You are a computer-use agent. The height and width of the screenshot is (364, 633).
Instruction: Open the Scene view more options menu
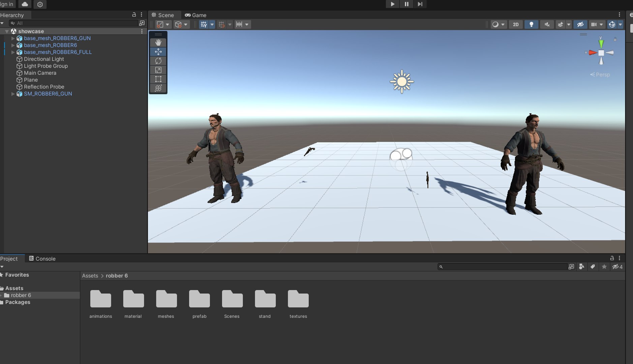(619, 15)
